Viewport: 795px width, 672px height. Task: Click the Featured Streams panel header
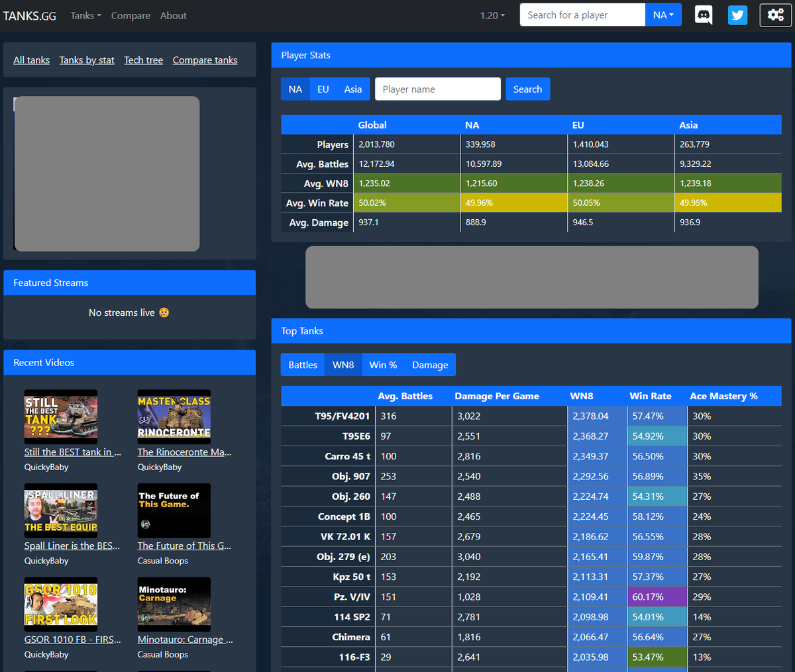pyautogui.click(x=129, y=283)
